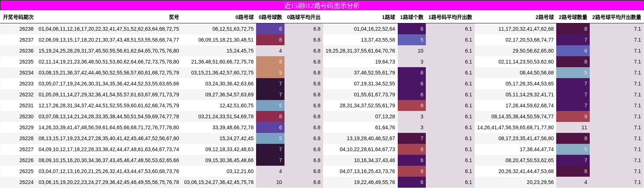Click 1路球 cell 01,04,16,22,52,64
644x188 pixels.
[x=374, y=29]
